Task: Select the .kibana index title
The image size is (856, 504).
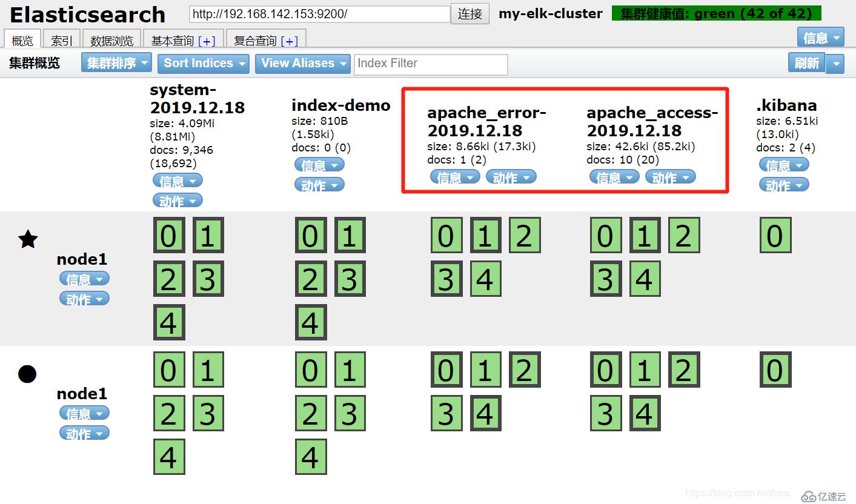Action: click(x=786, y=105)
